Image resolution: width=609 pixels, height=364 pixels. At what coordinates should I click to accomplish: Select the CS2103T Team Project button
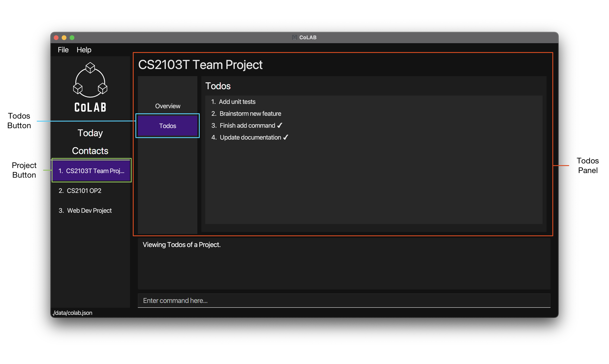point(91,170)
